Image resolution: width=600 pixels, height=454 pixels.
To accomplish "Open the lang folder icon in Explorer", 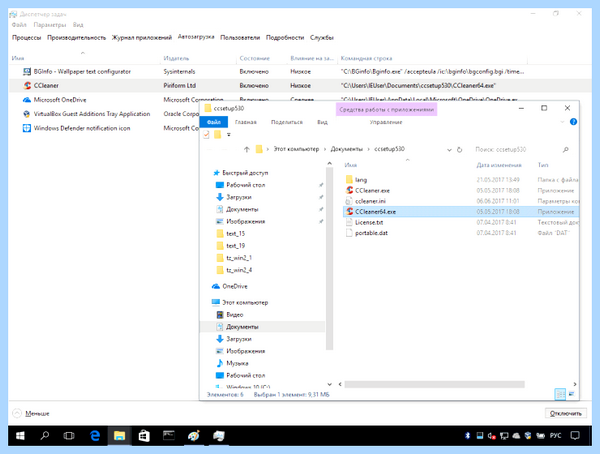I will (x=349, y=180).
